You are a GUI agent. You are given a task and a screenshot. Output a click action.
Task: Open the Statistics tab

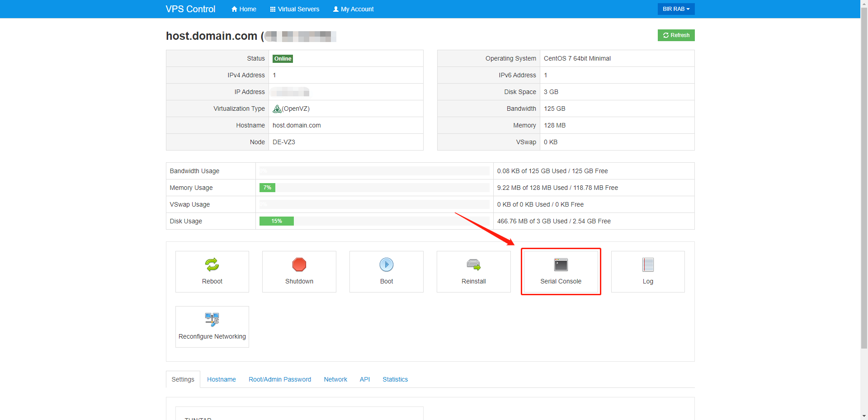point(395,379)
